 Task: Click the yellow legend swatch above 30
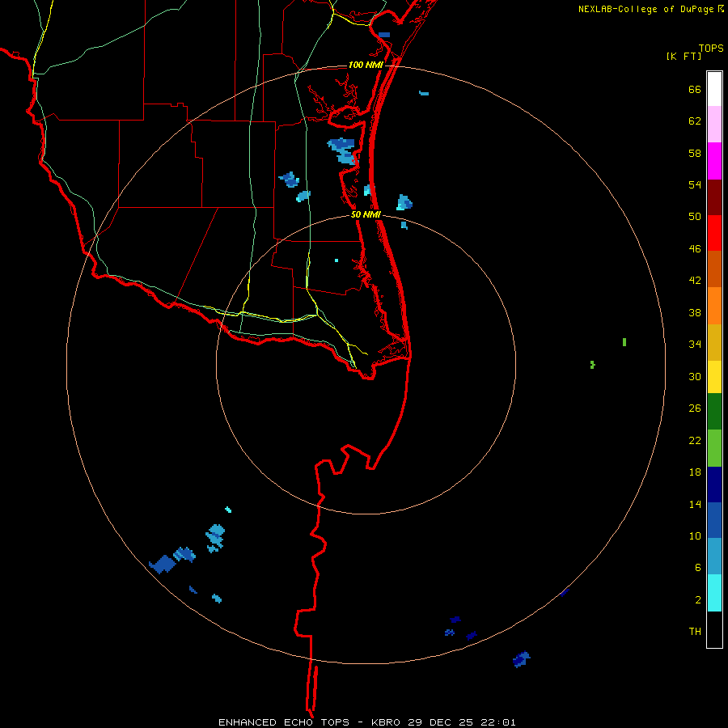pos(714,377)
